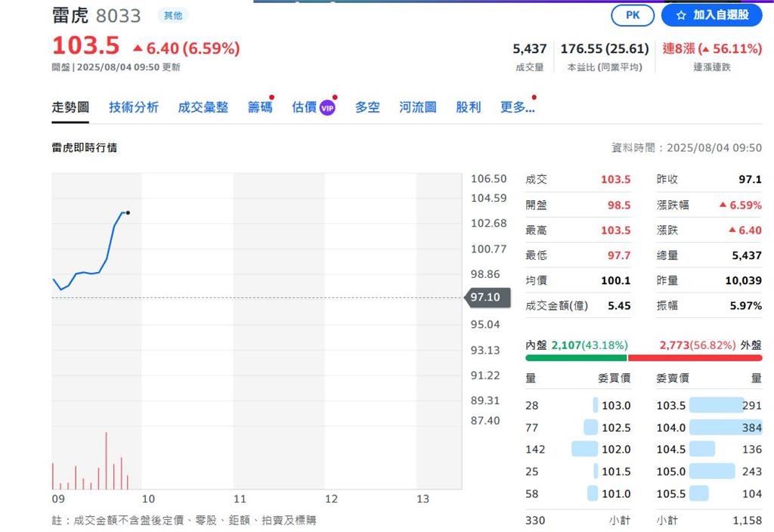Screen dimensions: 774x532
Task: Click the 97.10 price marker tag on the axis
Action: (486, 298)
